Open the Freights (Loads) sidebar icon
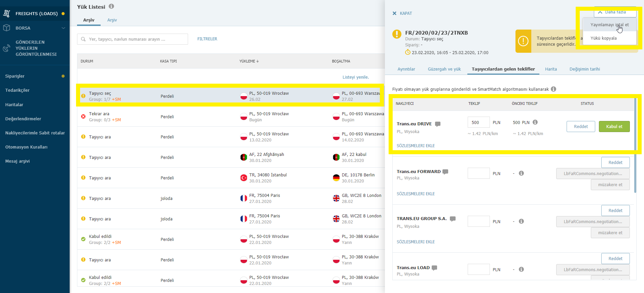 6,13
